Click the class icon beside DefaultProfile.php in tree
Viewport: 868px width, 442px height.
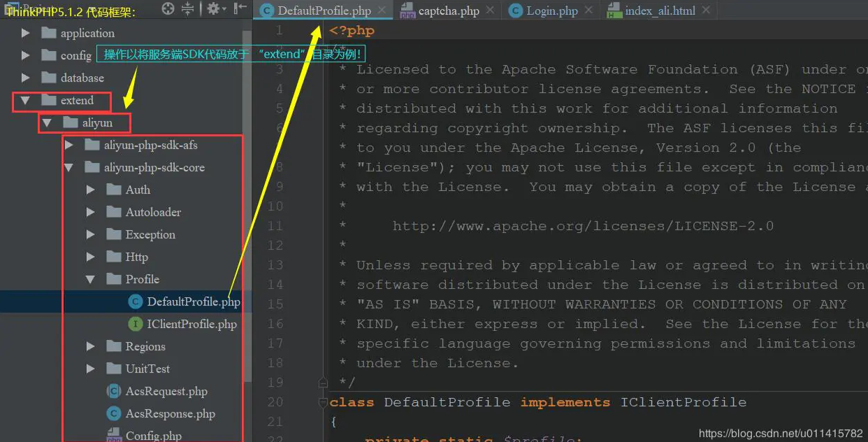tap(136, 301)
